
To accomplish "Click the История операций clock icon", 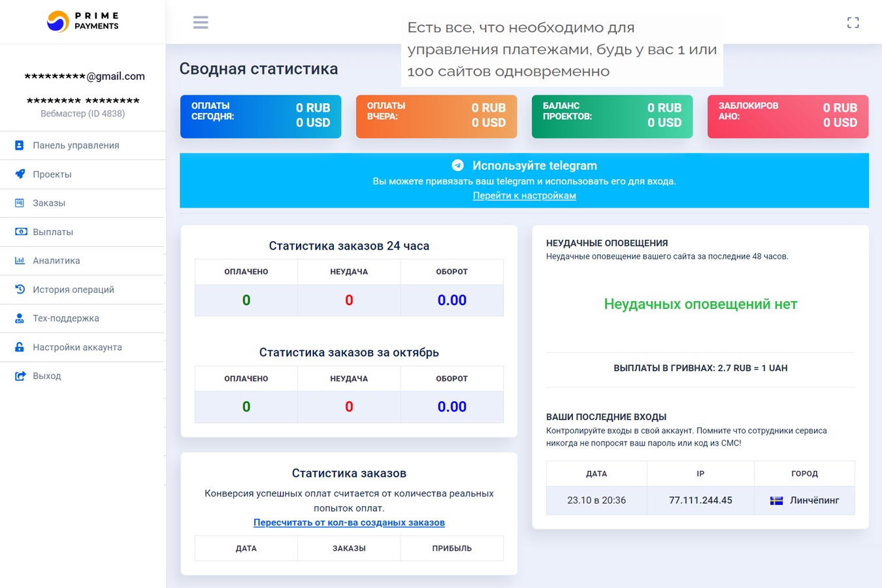I will 20,289.
